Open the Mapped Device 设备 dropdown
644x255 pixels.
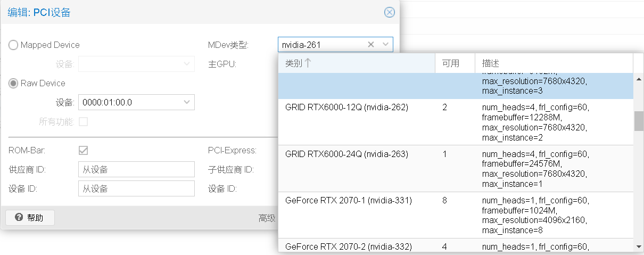136,64
